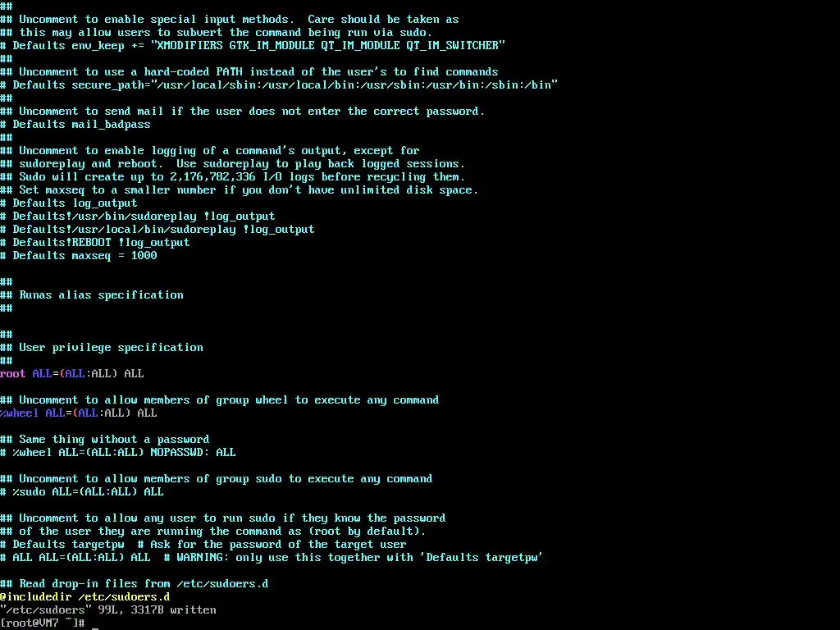This screenshot has width=840, height=630.
Task: Click the '# Defaults targetpw' commented line
Action: [203, 545]
